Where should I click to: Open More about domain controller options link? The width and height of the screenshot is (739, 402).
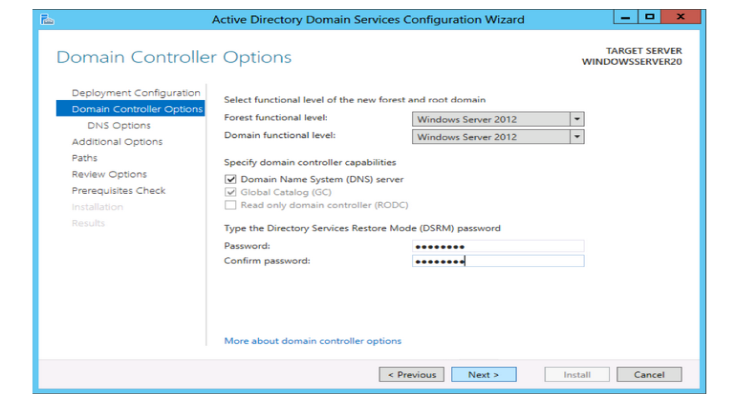point(313,341)
